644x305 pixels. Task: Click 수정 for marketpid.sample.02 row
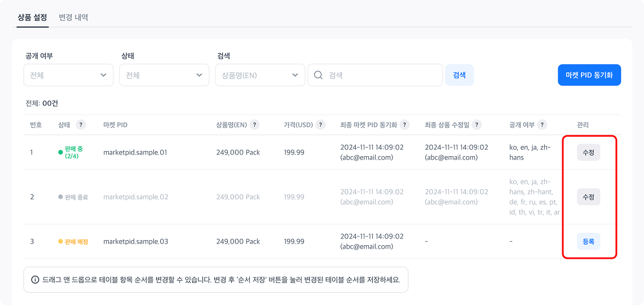(588, 197)
